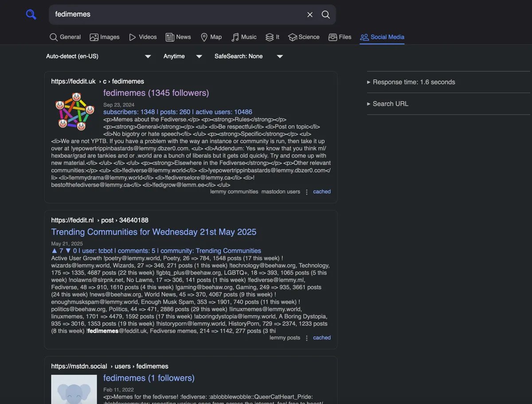532x404 pixels.
Task: Click the https://mstdn.social result URL
Action: (x=110, y=366)
